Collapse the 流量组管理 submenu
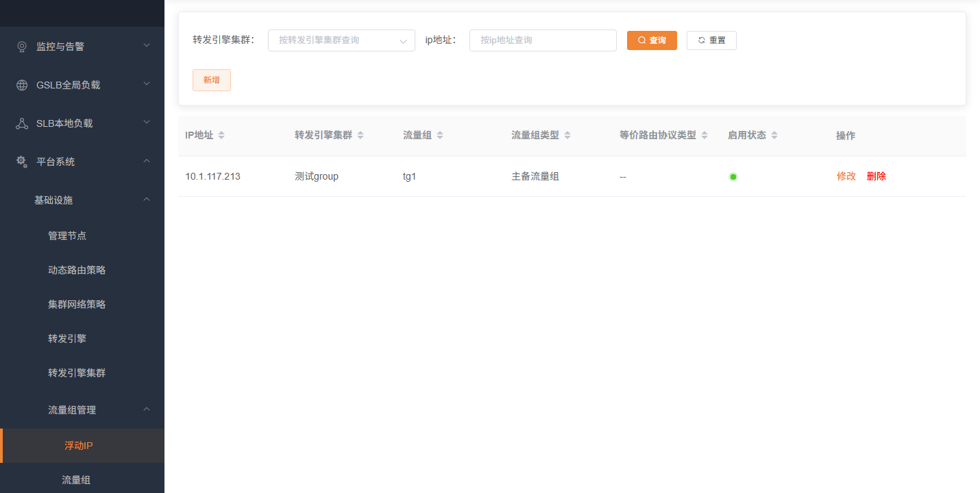This screenshot has width=980, height=493. tap(146, 409)
